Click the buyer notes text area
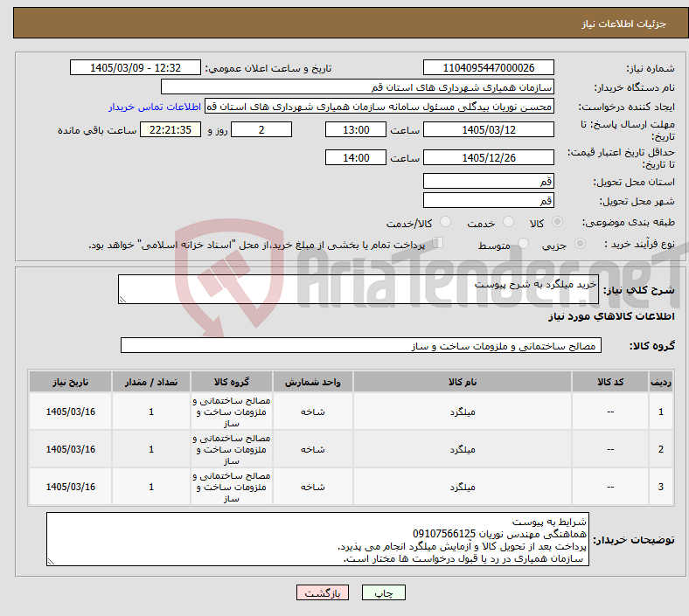The image size is (689, 616). coord(317,539)
